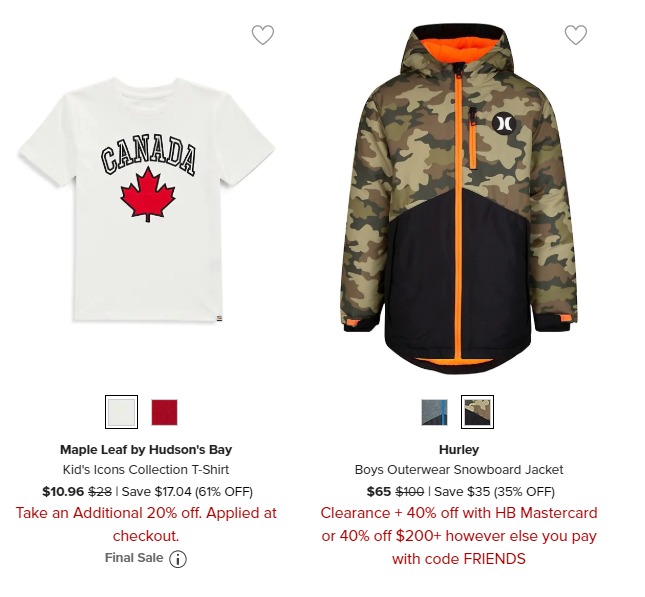
Task: Select camo jacket color swatch
Action: coord(477,412)
